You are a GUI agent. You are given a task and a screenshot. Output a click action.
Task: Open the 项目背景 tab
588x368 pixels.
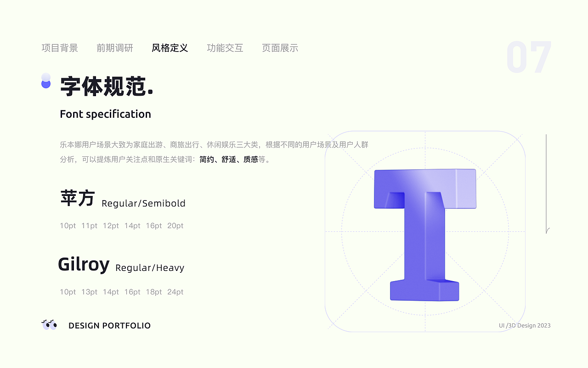(x=60, y=48)
